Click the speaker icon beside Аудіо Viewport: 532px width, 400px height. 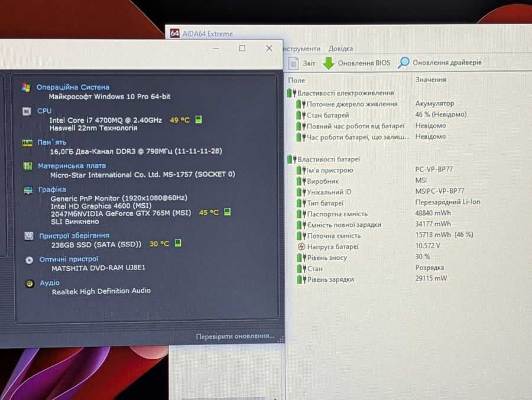pos(30,284)
